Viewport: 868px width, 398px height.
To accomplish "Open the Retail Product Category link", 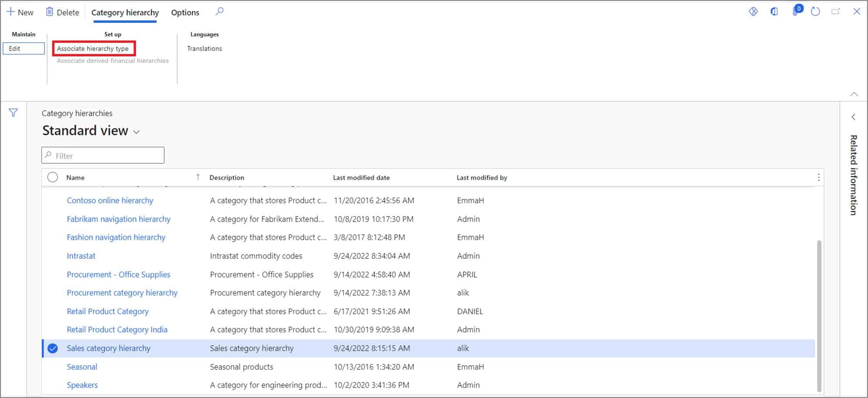I will 107,311.
